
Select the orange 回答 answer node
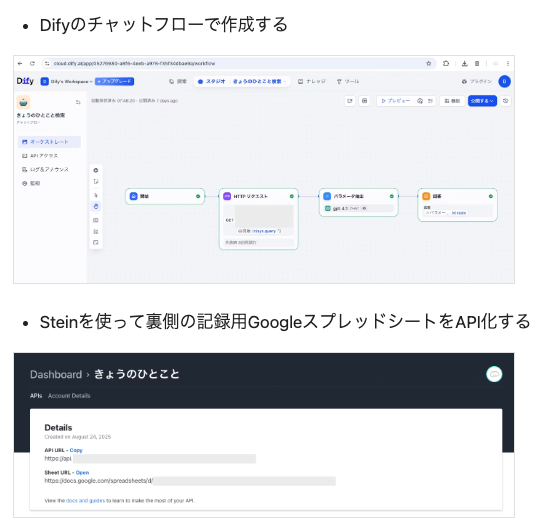tap(457, 205)
